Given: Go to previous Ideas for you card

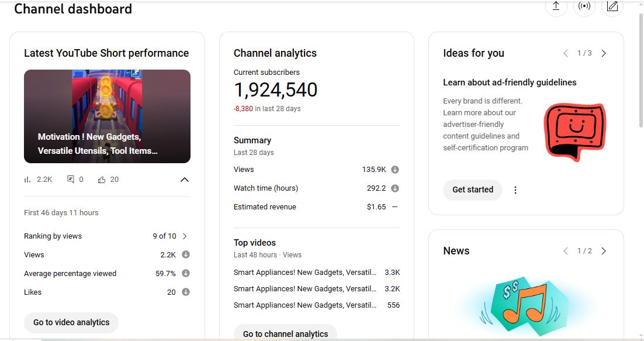Looking at the screenshot, I should pyautogui.click(x=565, y=53).
